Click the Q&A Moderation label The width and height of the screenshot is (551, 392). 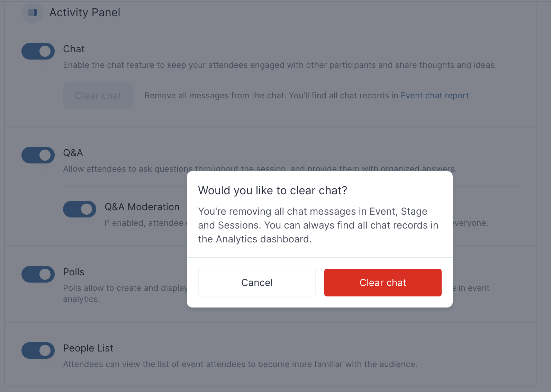point(142,207)
